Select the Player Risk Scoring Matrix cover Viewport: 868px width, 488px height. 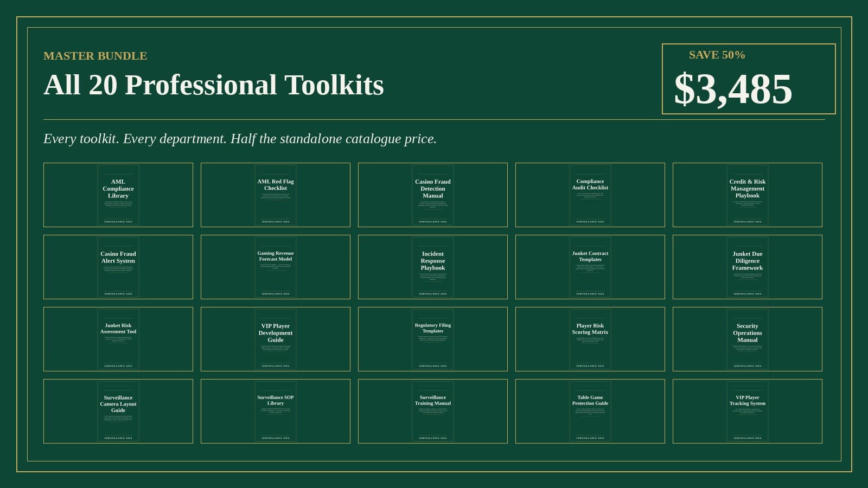(x=590, y=339)
